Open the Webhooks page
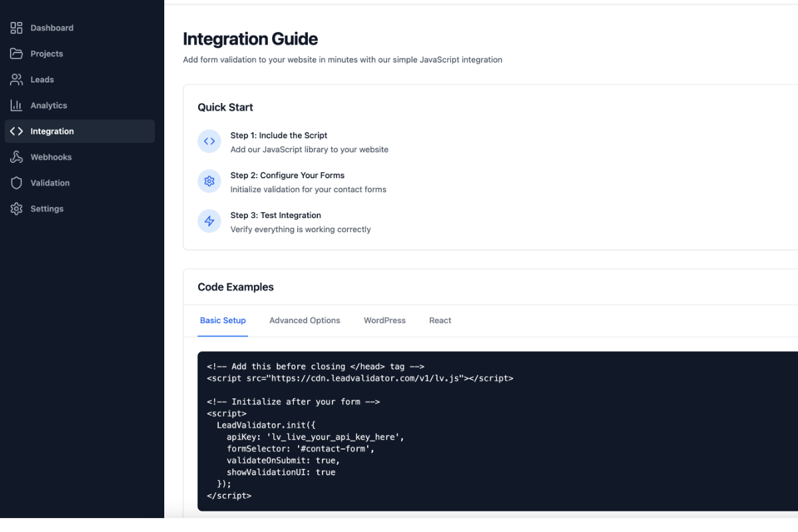798x532 pixels. click(x=80, y=158)
